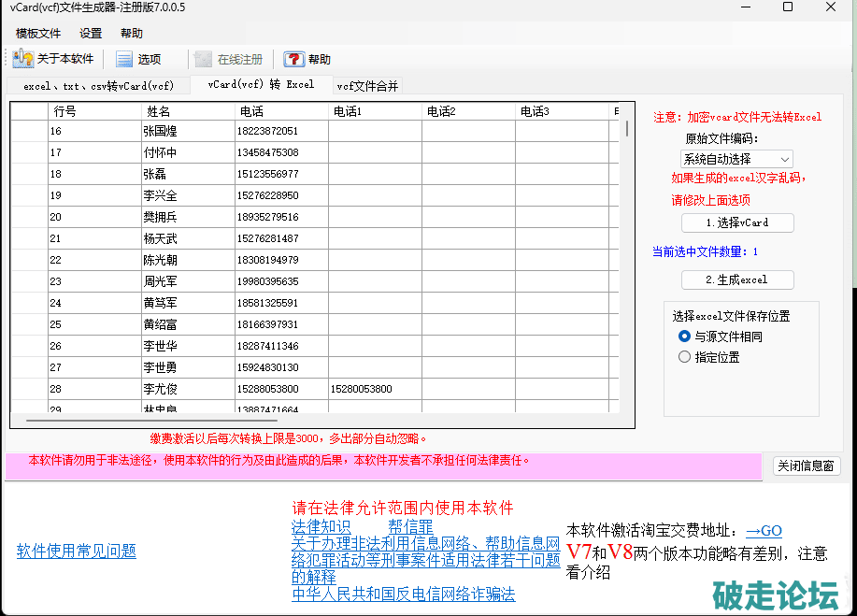Open the 帮助 menu in the menu bar

[132, 34]
